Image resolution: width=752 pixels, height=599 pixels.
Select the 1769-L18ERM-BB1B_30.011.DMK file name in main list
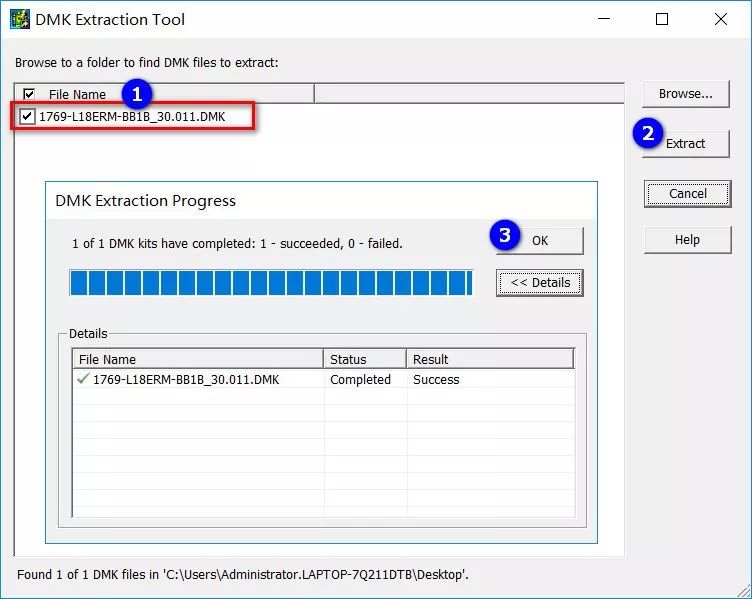tap(132, 117)
